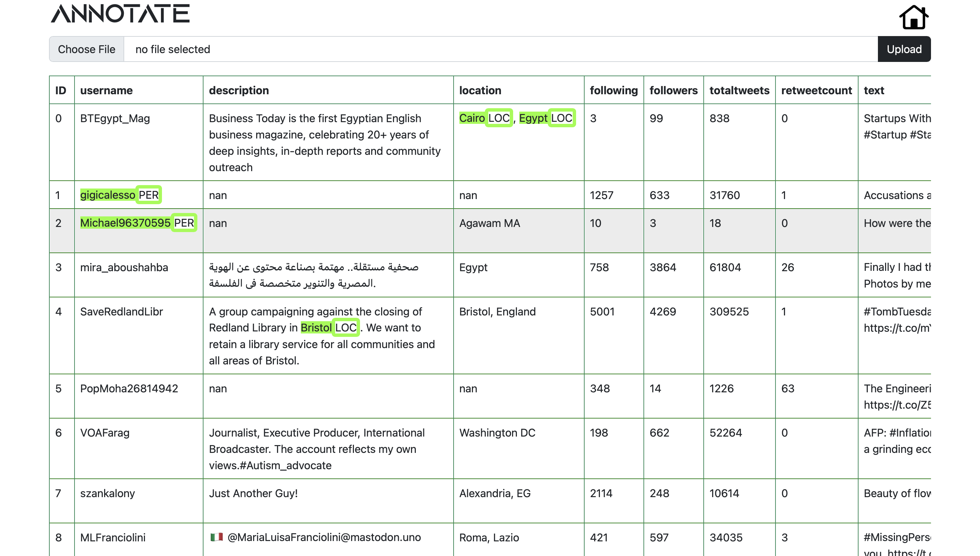This screenshot has height=556, width=980.
Task: Click the totaltweets value 309525
Action: (729, 311)
